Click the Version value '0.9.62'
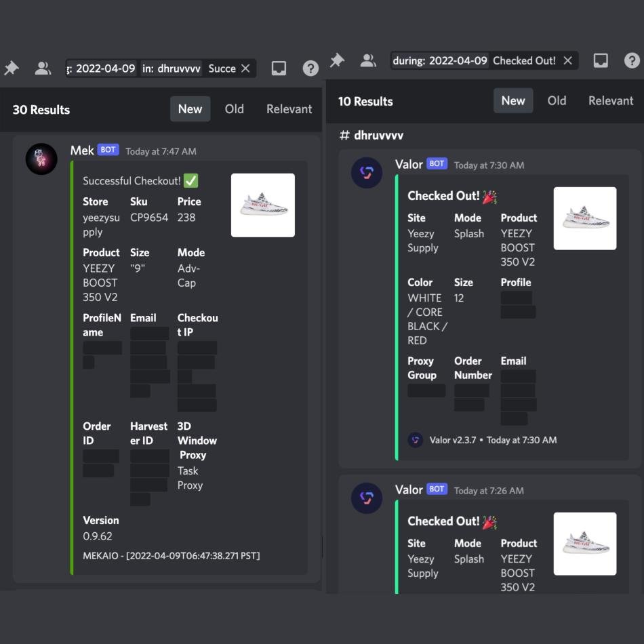This screenshot has height=644, width=644. (x=98, y=536)
